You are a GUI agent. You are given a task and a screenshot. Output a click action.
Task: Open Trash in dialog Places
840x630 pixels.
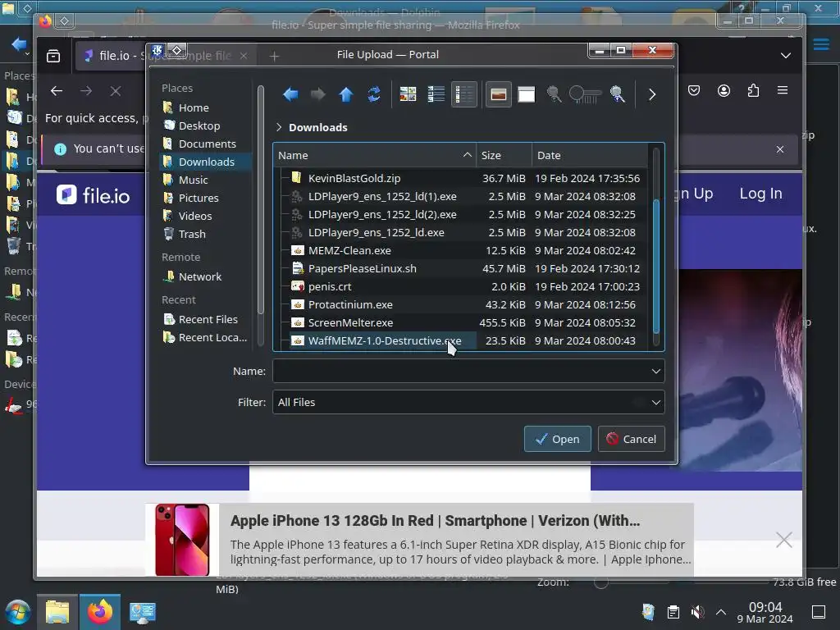(204, 234)
